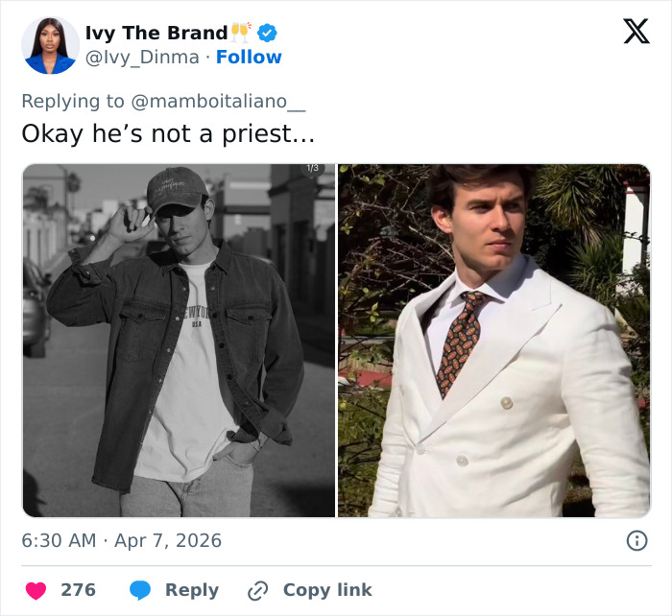Viewport: 672px width, 616px height.
Task: Open the Ivy The Brand profile name
Action: point(156,33)
